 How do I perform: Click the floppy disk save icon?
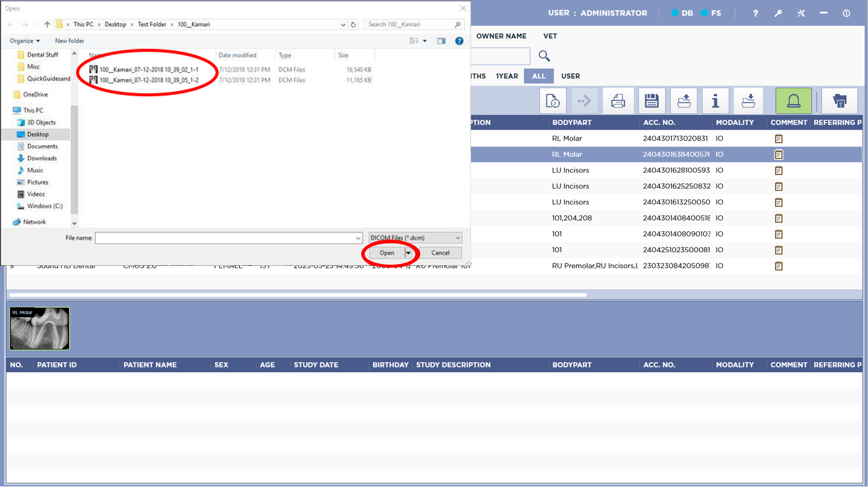pos(651,101)
